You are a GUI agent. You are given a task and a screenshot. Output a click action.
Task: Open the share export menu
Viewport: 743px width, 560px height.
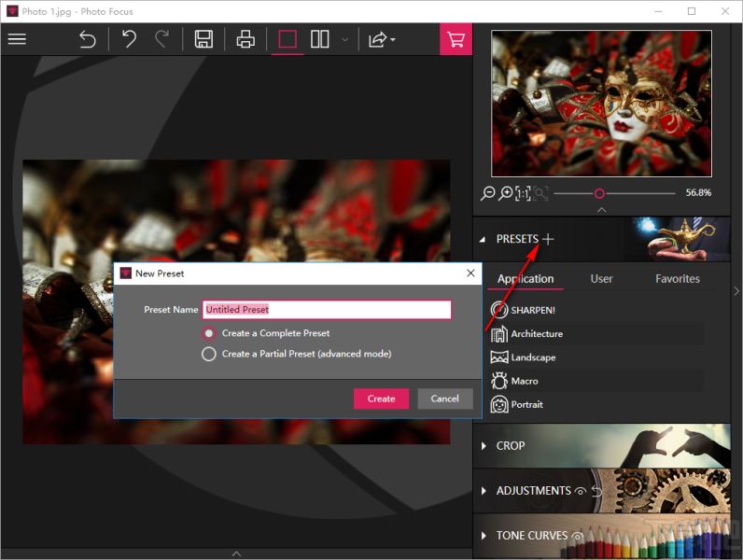pos(382,39)
